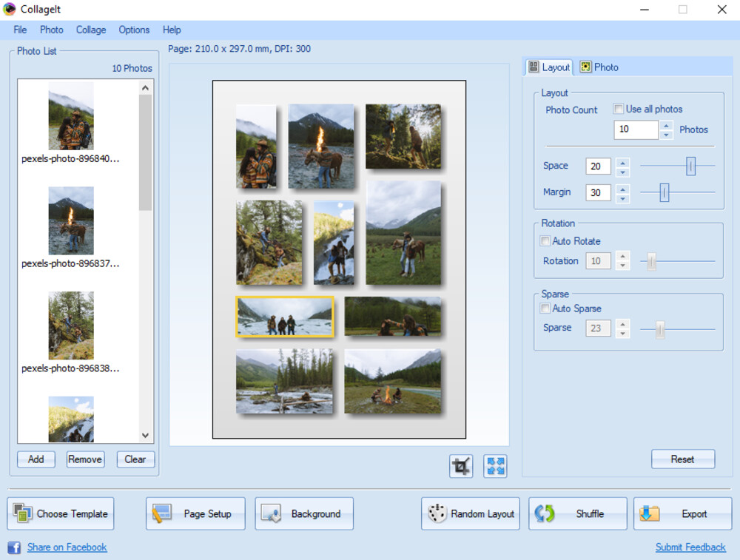Enable the Use all photos checkbox
The width and height of the screenshot is (740, 560).
click(x=619, y=109)
